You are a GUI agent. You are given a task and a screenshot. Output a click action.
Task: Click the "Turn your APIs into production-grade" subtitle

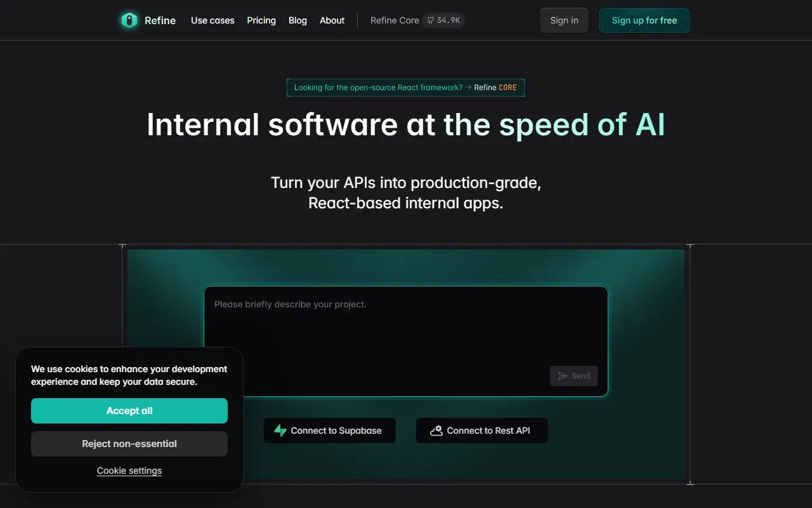pyautogui.click(x=406, y=193)
